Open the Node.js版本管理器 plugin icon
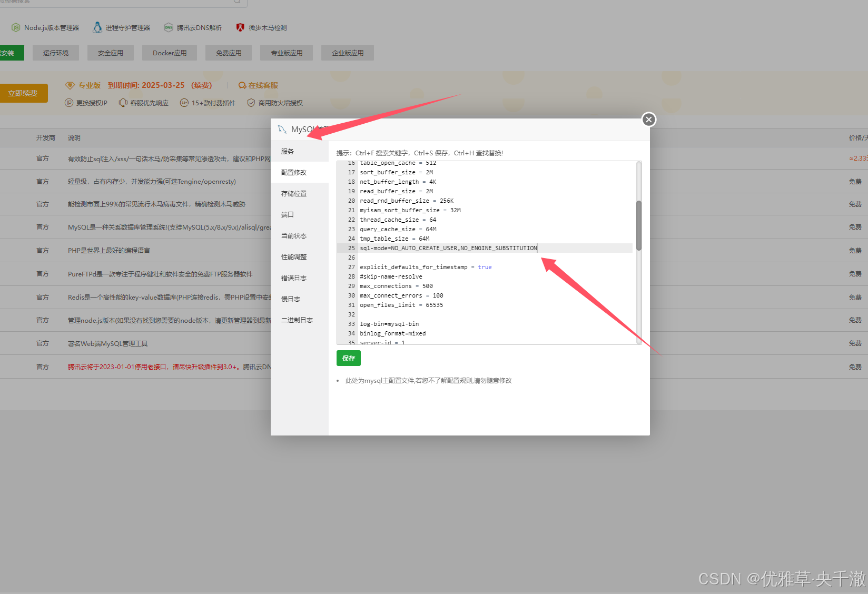Image resolution: width=868 pixels, height=594 pixels. 16,27
